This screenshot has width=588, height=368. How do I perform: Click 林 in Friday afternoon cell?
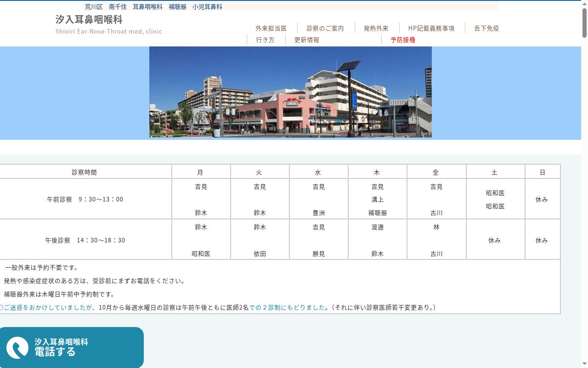(x=436, y=227)
